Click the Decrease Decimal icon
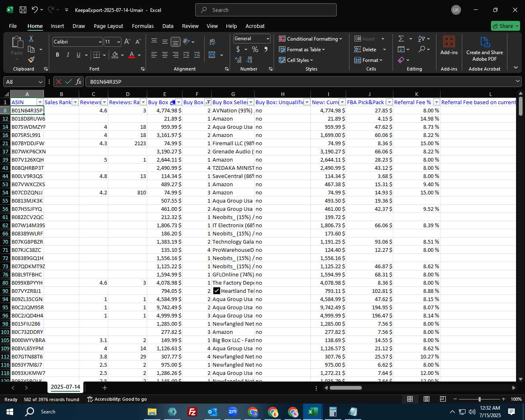 pos(250,60)
